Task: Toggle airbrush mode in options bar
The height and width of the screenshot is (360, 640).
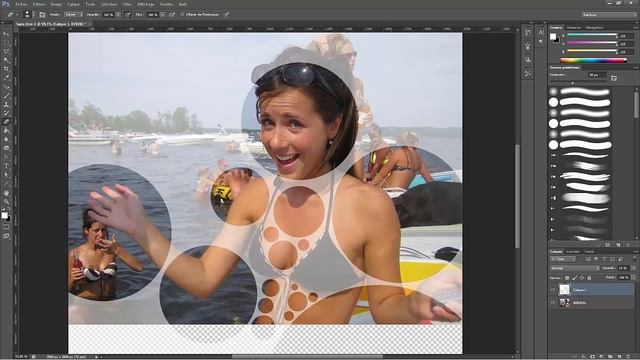Action: 172,15
